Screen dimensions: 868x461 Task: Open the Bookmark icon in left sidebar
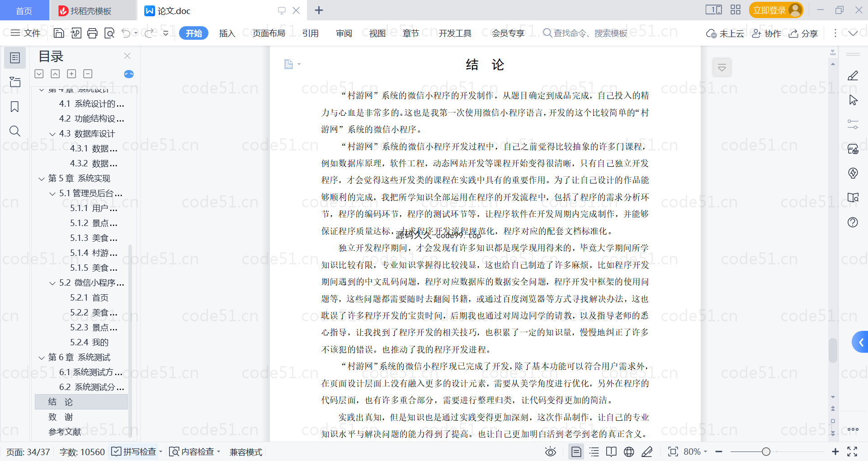pyautogui.click(x=15, y=107)
